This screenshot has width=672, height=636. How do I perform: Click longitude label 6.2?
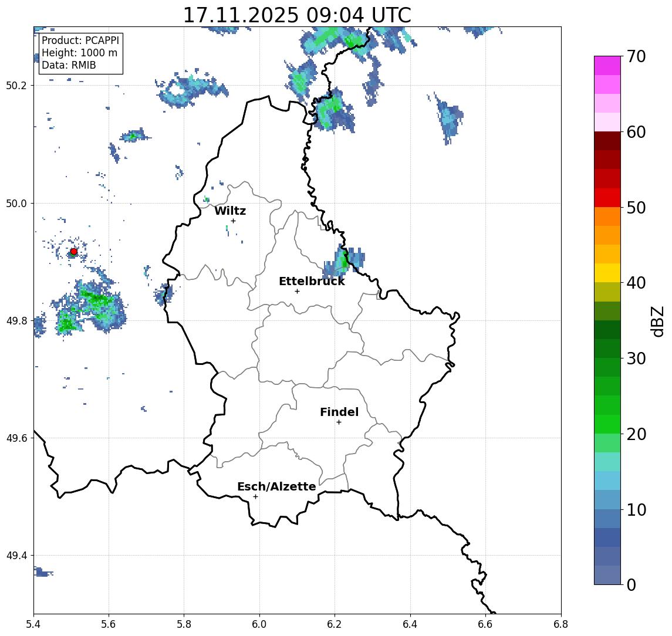tap(335, 624)
